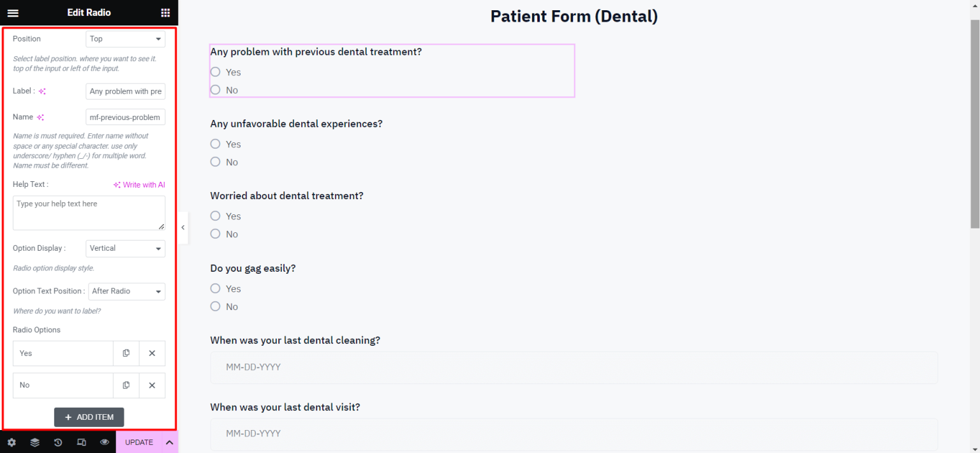Select No for unfavorable dental experiences
Viewport: 980px width, 453px height.
[x=216, y=162]
